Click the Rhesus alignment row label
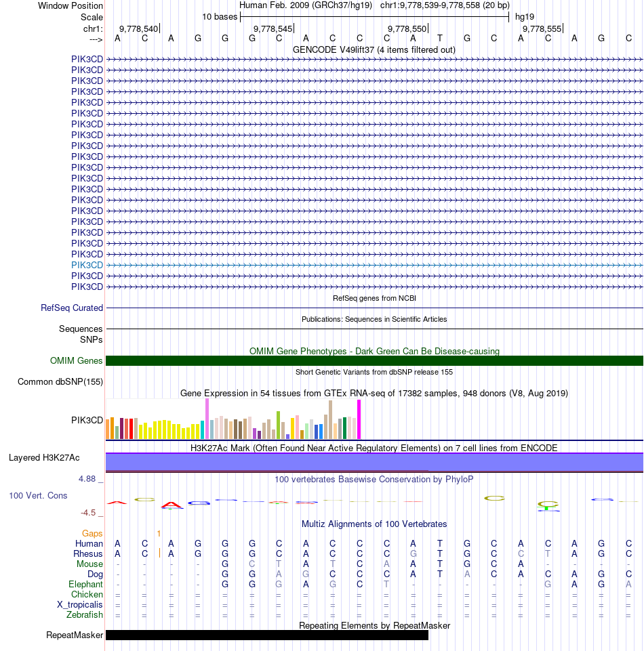Viewport: 644px width, 651px height. click(x=87, y=554)
